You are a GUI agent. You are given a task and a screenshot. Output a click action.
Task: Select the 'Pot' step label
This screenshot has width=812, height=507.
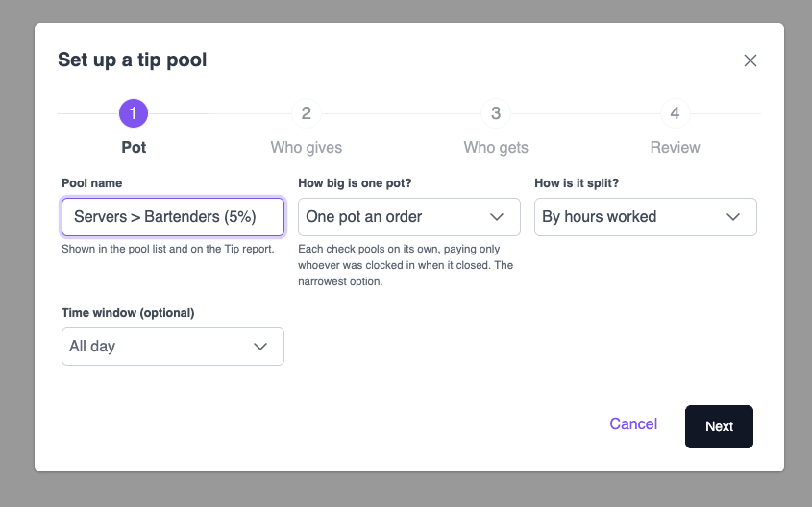tap(134, 148)
